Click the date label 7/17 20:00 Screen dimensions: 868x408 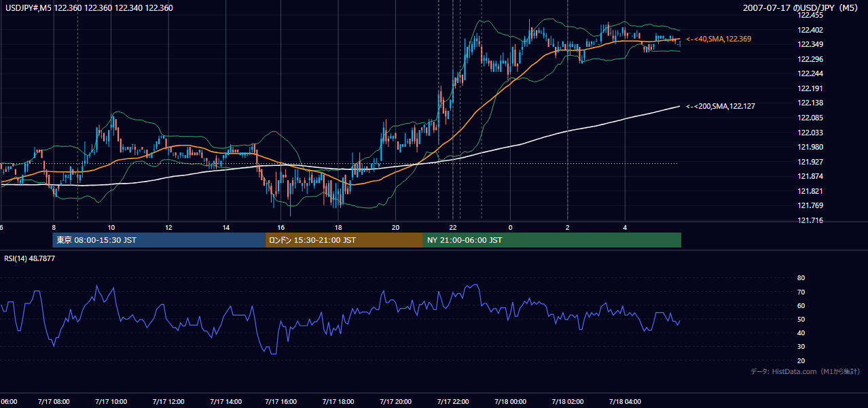pyautogui.click(x=395, y=401)
